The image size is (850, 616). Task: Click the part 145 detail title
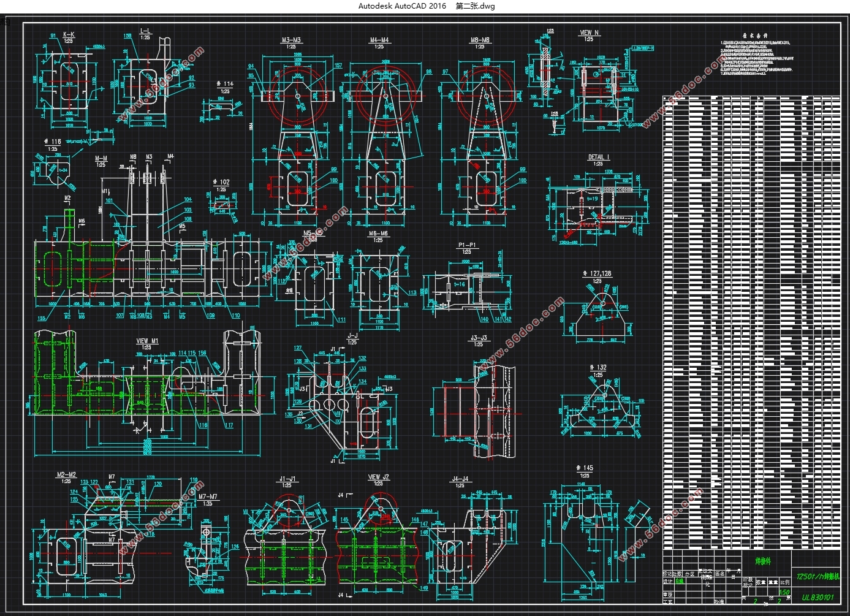[585, 468]
